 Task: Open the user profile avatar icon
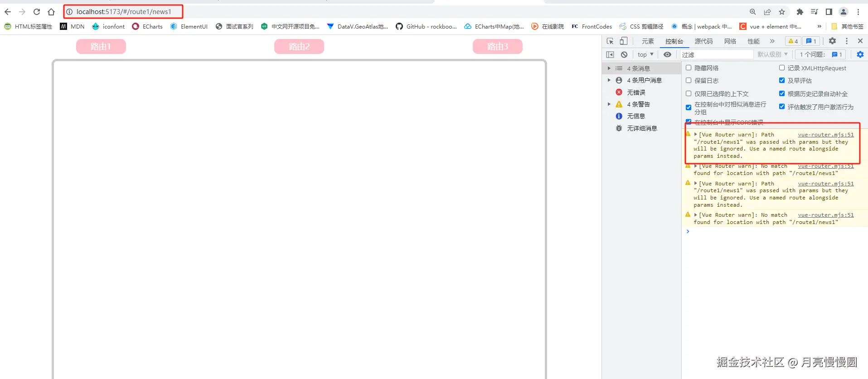click(844, 12)
